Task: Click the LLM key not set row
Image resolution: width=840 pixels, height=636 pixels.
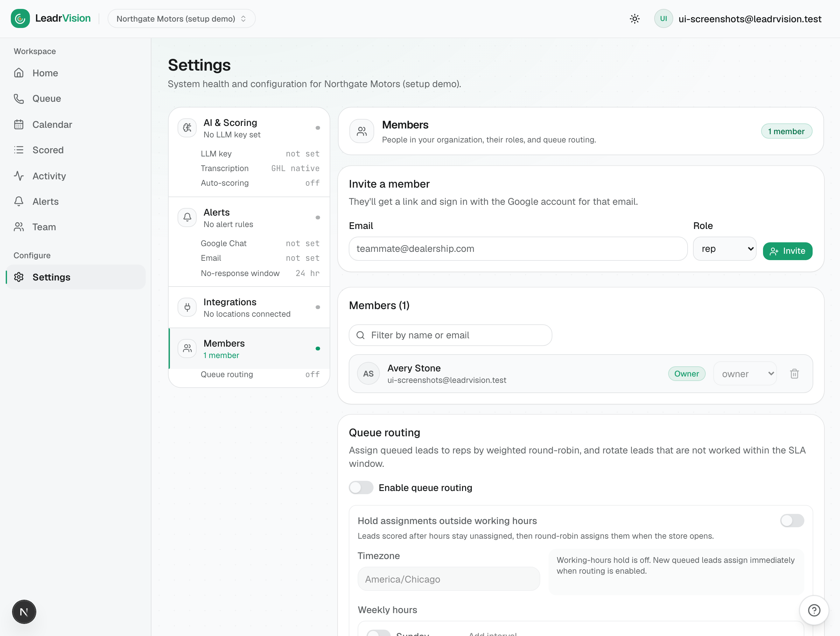Action: (260, 154)
